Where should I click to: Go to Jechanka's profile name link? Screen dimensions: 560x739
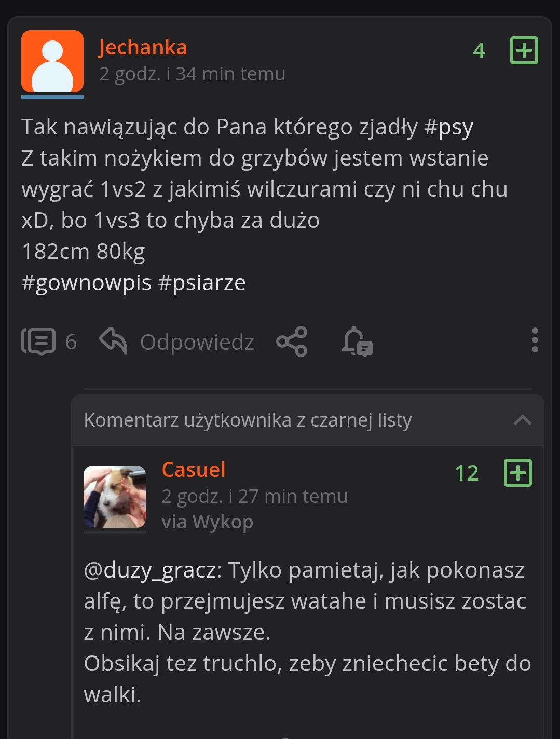[x=143, y=47]
